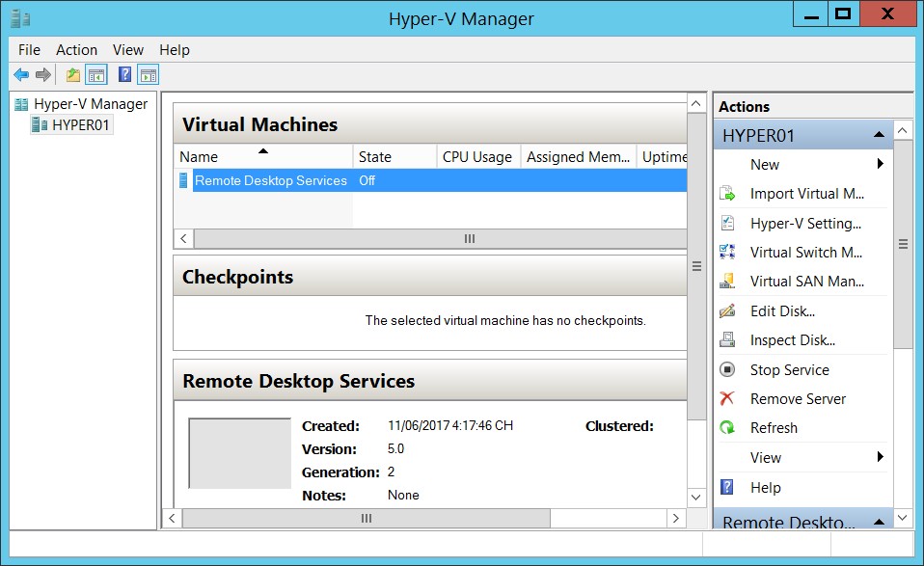Click the Actions pane vertical scrollbar thumb
The image size is (924, 566).
903,244
